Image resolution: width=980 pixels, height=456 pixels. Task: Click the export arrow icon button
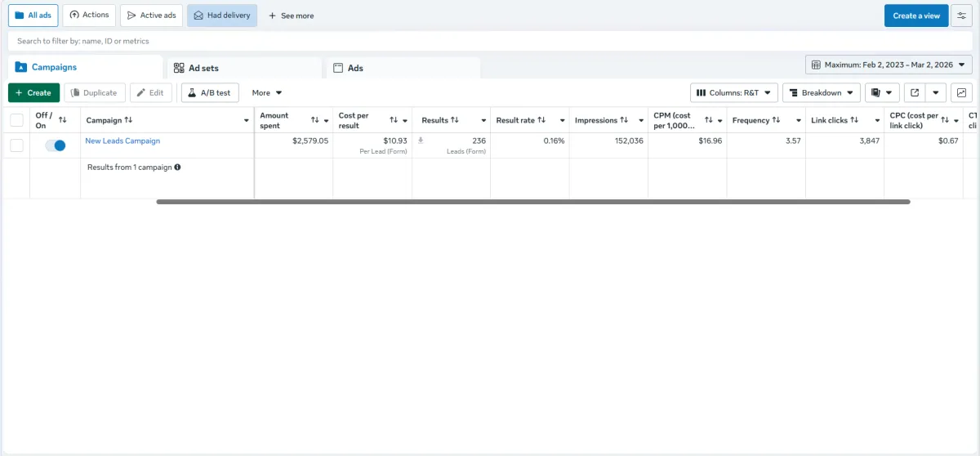[x=914, y=93]
